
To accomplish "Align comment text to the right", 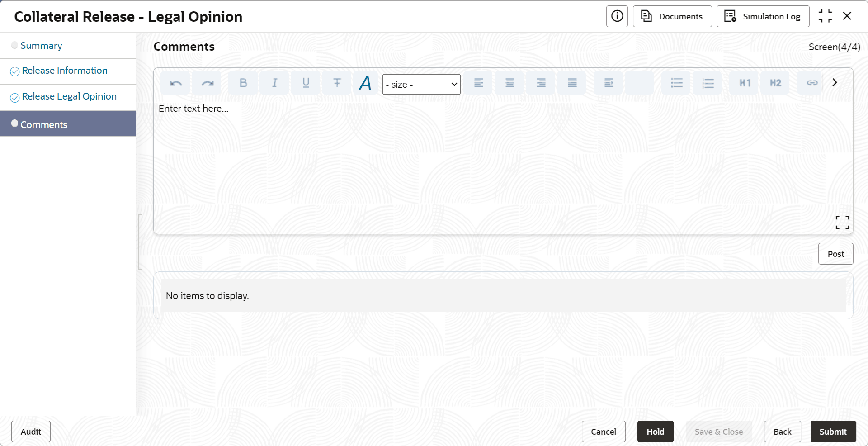I will point(541,83).
